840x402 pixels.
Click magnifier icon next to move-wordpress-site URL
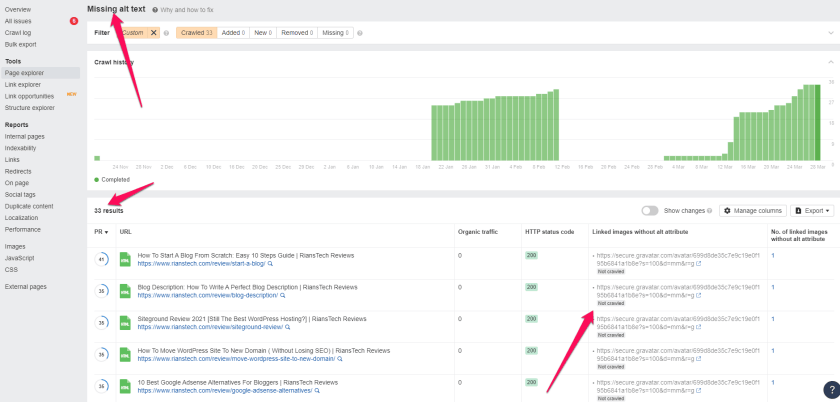340,359
